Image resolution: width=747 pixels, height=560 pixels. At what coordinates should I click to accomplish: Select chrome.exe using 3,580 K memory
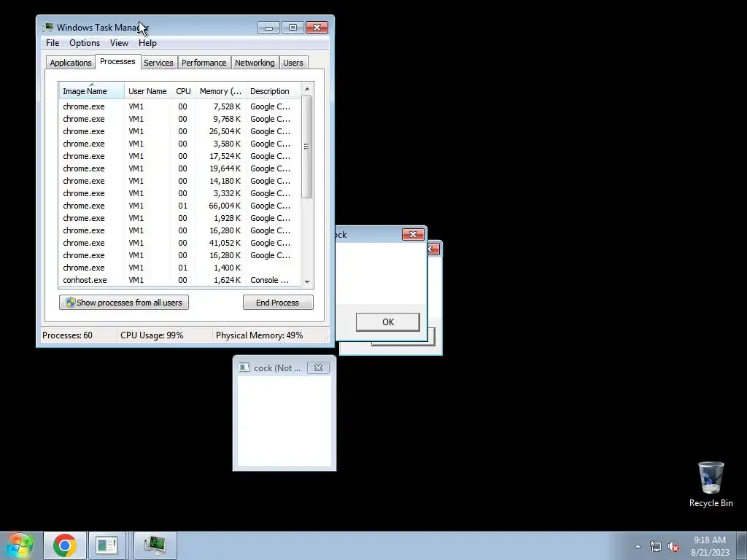(x=180, y=144)
